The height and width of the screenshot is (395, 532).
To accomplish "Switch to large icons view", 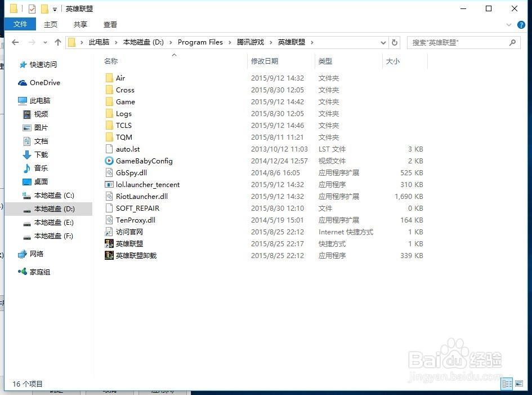I will click(519, 384).
